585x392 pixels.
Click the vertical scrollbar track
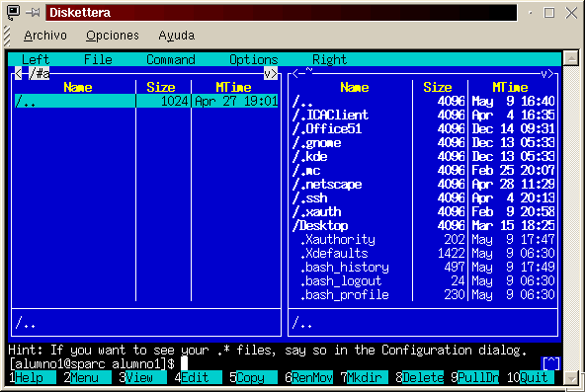coord(571,218)
